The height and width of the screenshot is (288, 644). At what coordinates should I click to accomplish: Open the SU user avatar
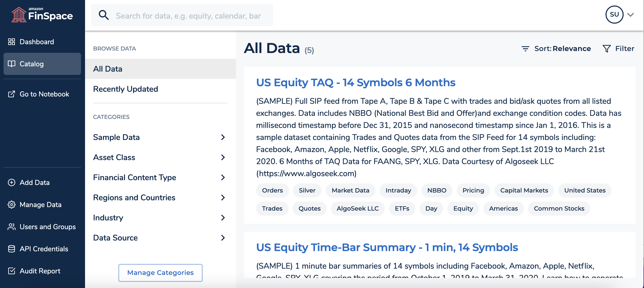click(x=614, y=15)
